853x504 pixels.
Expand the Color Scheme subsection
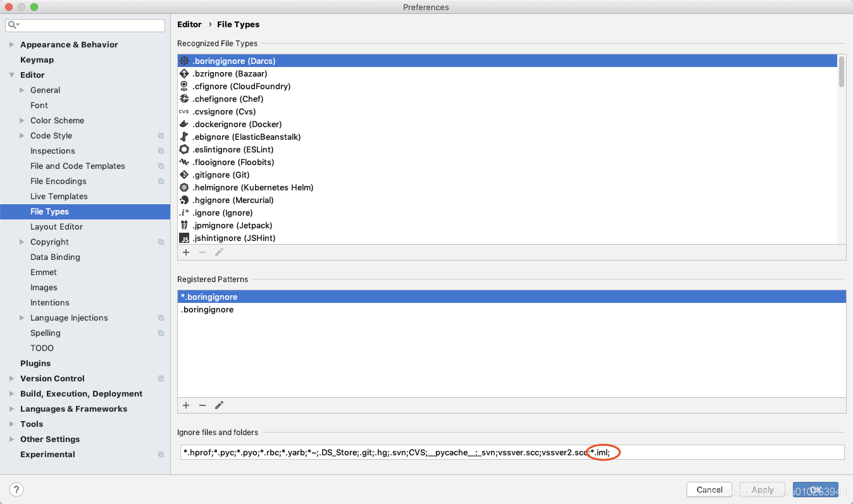[x=22, y=120]
